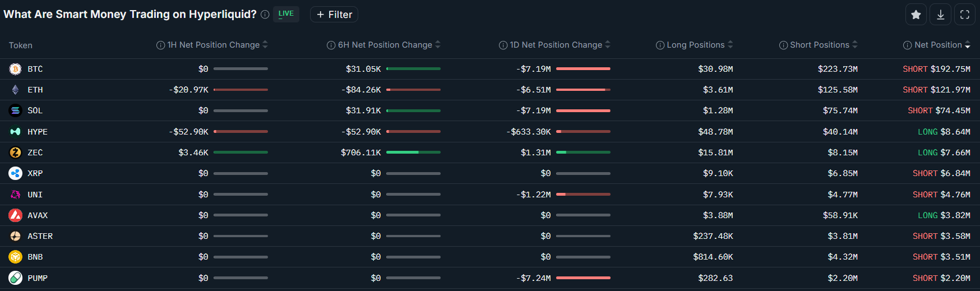Click the ETH token icon
This screenshot has height=291, width=980.
15,90
